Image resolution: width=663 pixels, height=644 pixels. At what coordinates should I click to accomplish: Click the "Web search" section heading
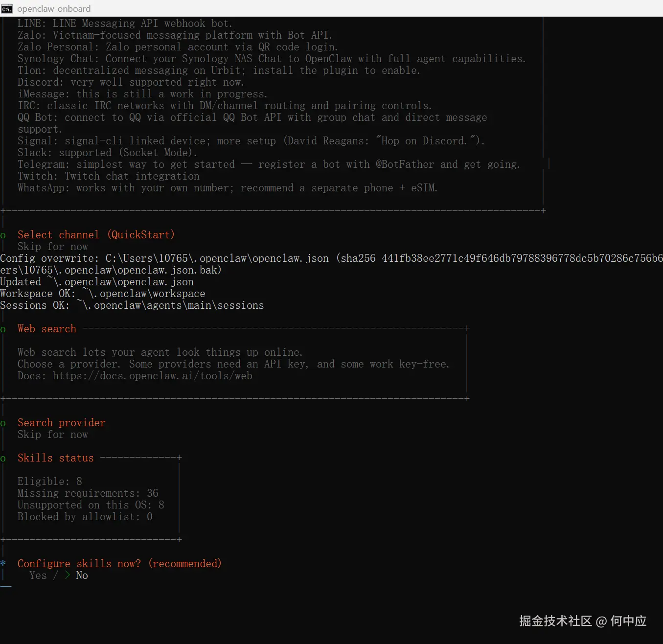point(47,329)
